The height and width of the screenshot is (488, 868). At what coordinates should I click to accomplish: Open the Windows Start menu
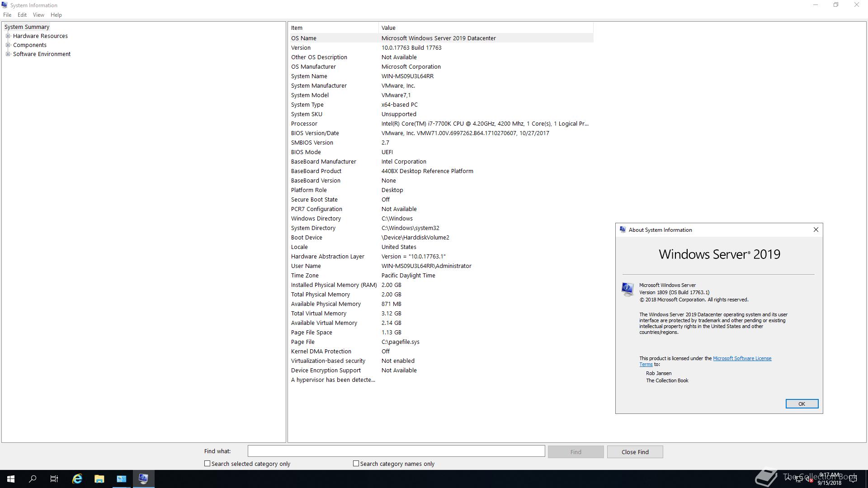pos(11,479)
